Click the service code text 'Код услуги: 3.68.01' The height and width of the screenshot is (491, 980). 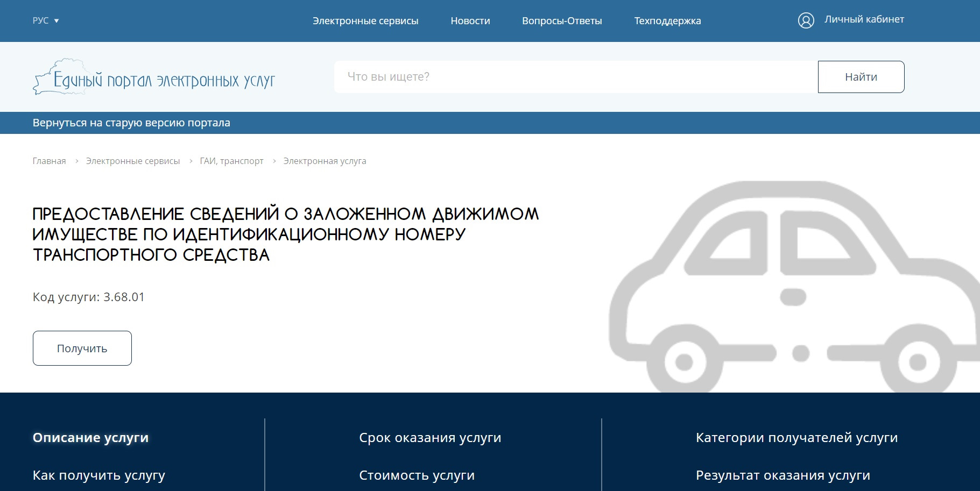[x=89, y=297]
